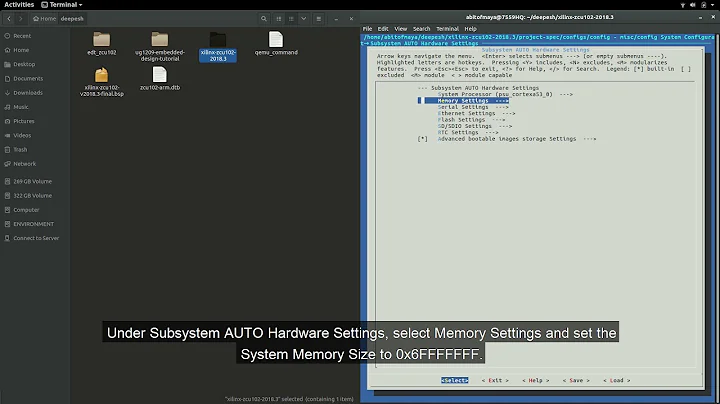Screen dimensions: 720x404
Task: Click the Save button in menuconfig
Action: click(576, 380)
